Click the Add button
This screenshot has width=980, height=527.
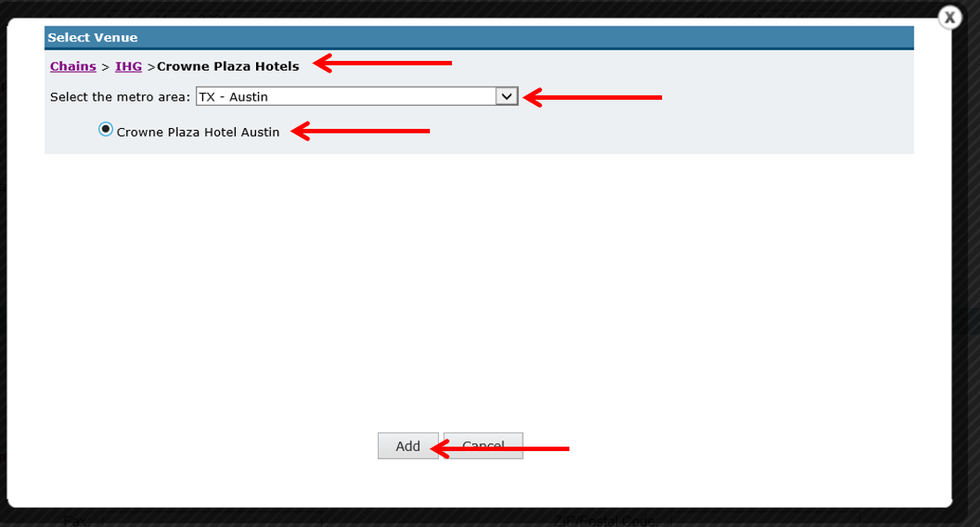click(408, 446)
